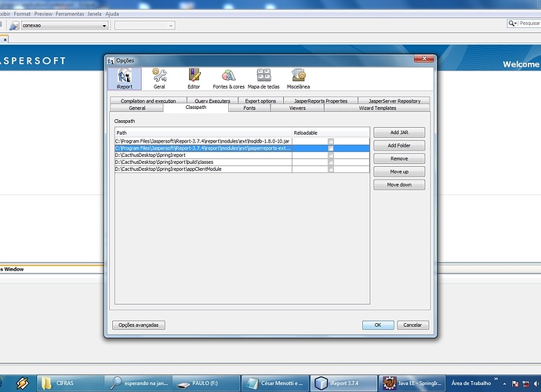Switch to General tab
The width and height of the screenshot is (541, 392).
tap(137, 108)
